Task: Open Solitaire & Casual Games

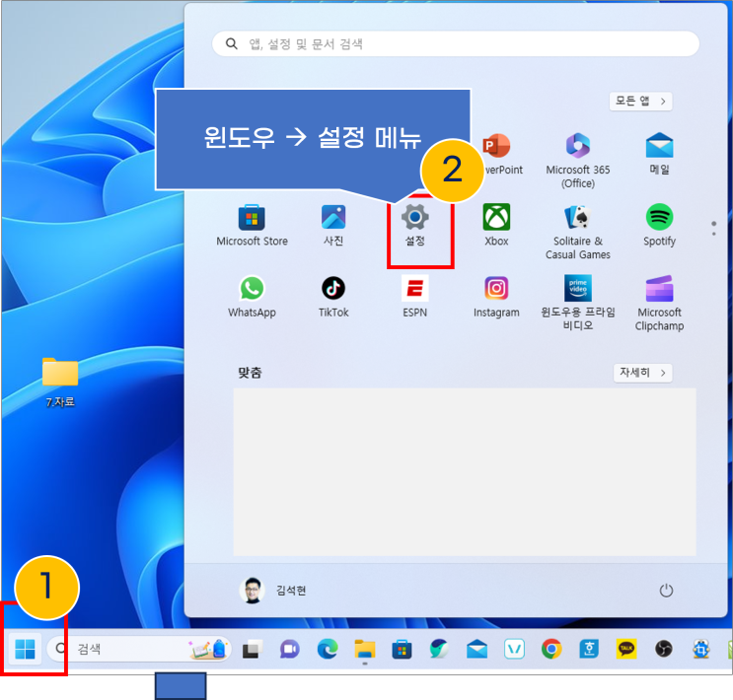Action: pos(578,232)
